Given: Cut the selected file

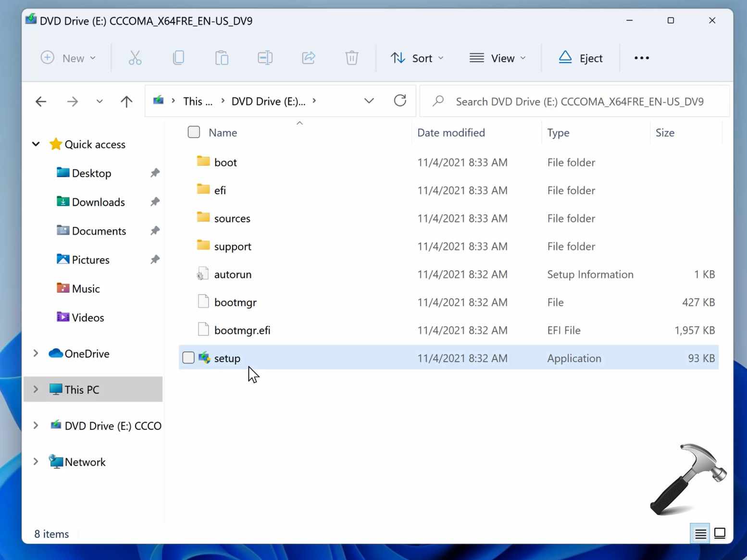Looking at the screenshot, I should point(135,58).
